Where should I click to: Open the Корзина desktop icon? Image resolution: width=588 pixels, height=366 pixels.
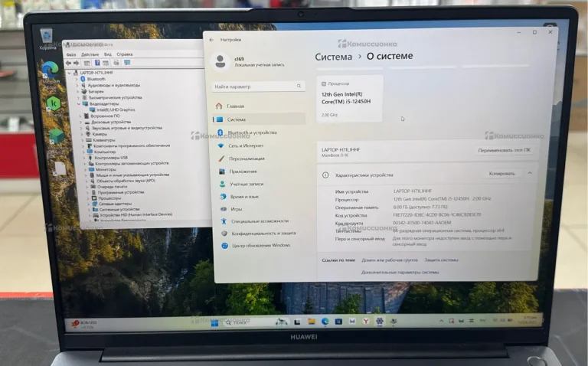[47, 39]
